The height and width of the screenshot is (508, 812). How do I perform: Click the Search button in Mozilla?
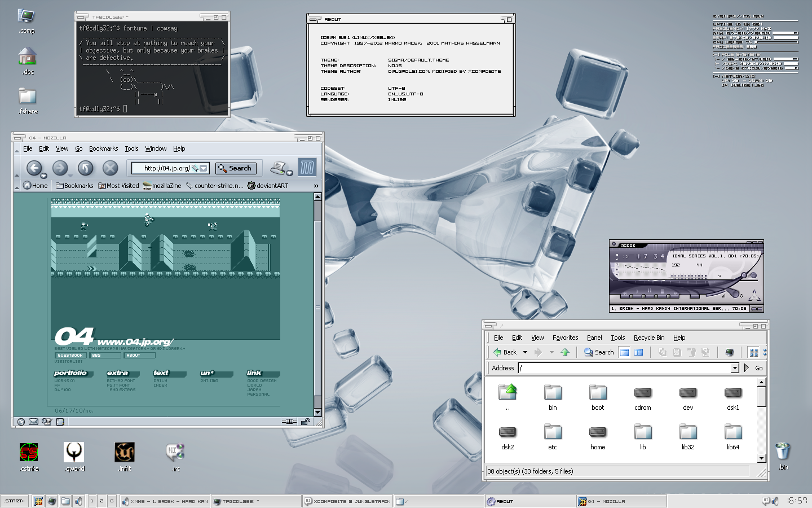[x=236, y=168]
